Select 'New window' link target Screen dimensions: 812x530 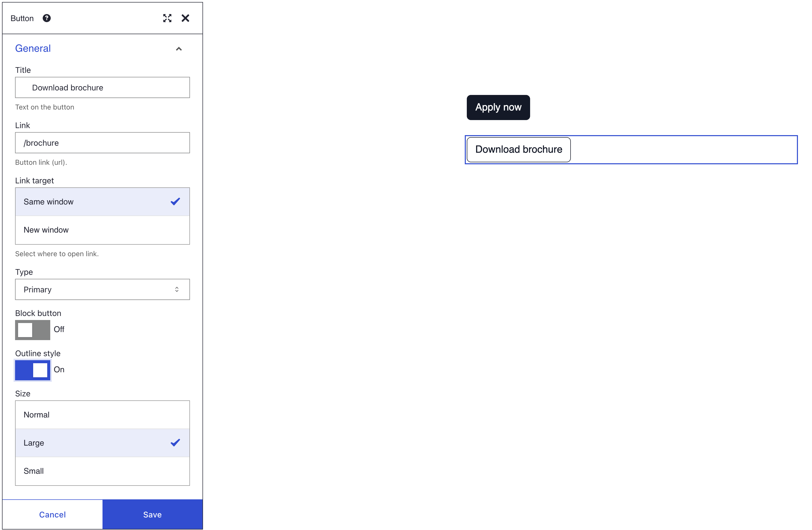tap(102, 230)
